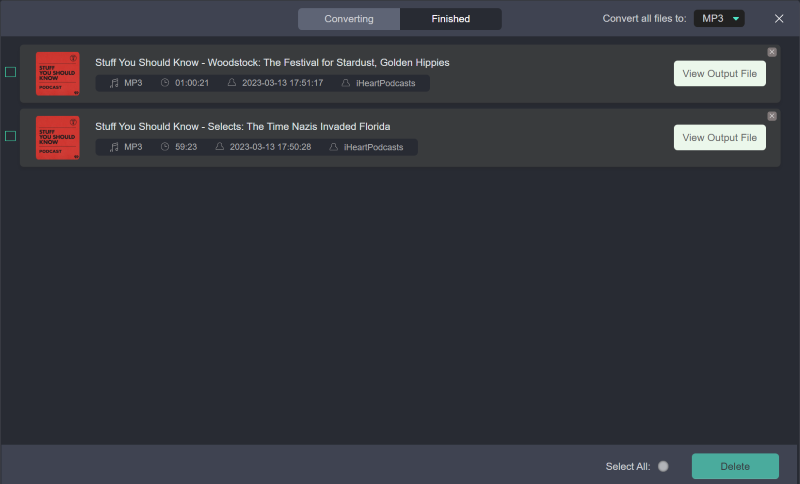
Task: Click clock duration icon on Woodstock episode
Action: 165,83
